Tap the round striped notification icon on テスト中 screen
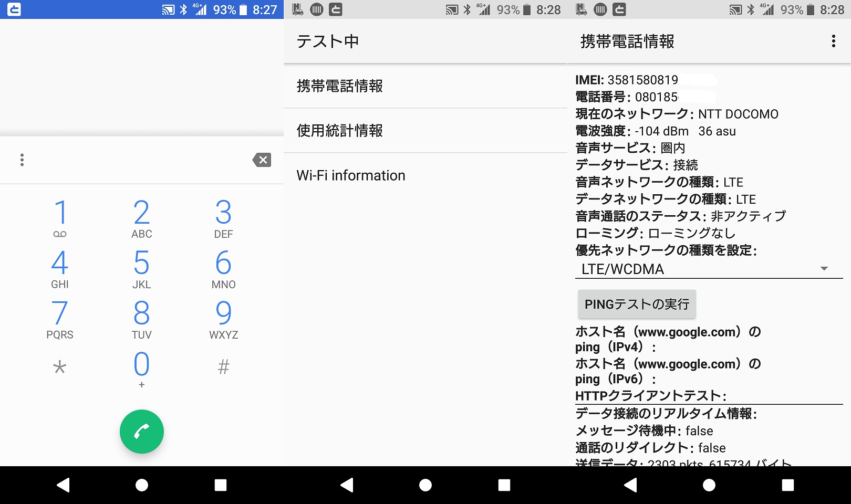Image resolution: width=851 pixels, height=504 pixels. 317,9
